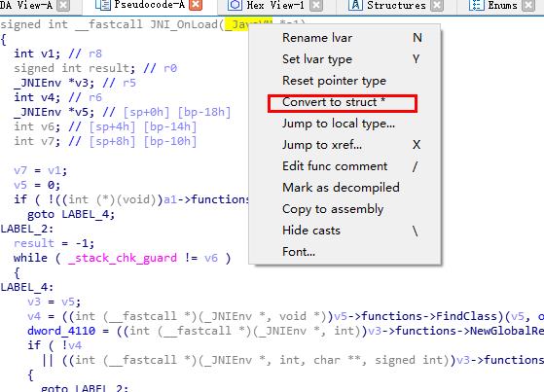Click 'v7 = v1;' statement

click(x=40, y=170)
